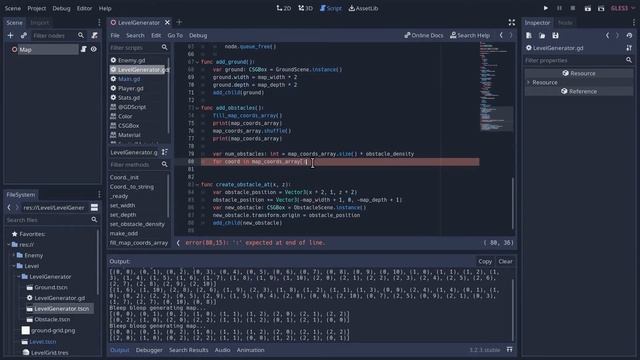Open Online Docs
640x360 pixels.
click(x=423, y=36)
